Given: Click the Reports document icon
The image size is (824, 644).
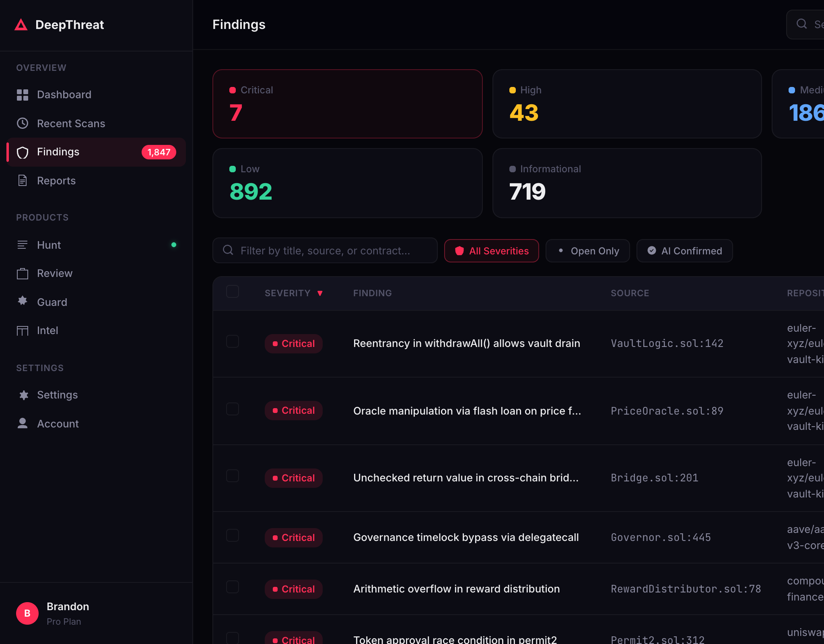Looking at the screenshot, I should tap(23, 181).
